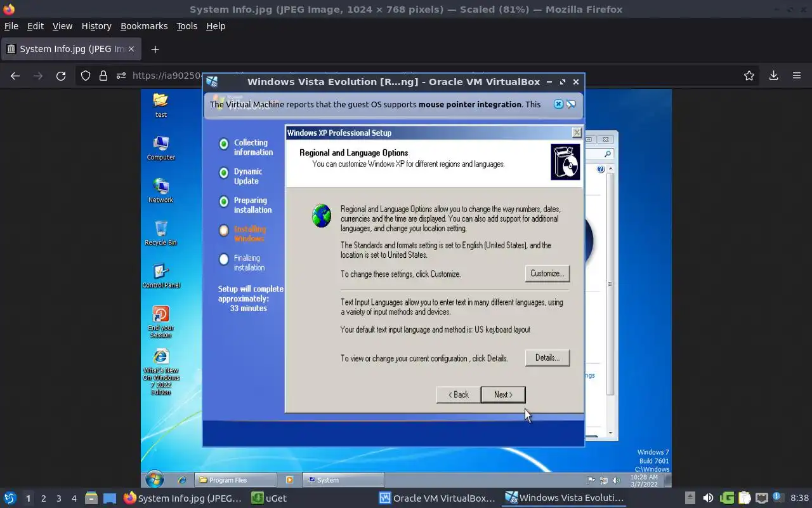Click the Windows 7 tray volume icon
Image resolution: width=812 pixels, height=508 pixels.
615,481
